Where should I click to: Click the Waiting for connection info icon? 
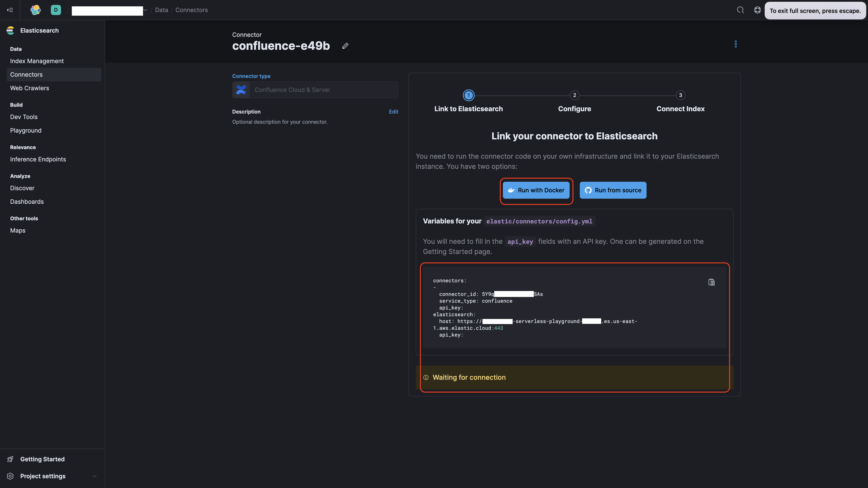(x=426, y=377)
